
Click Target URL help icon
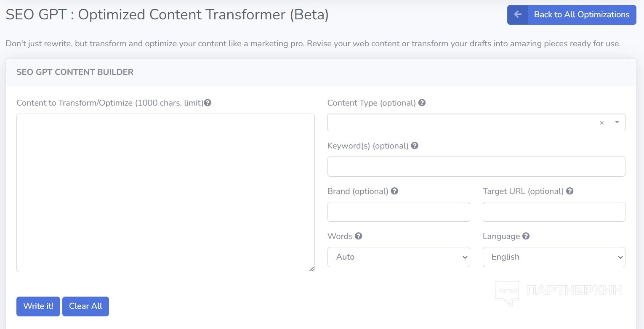tap(569, 191)
